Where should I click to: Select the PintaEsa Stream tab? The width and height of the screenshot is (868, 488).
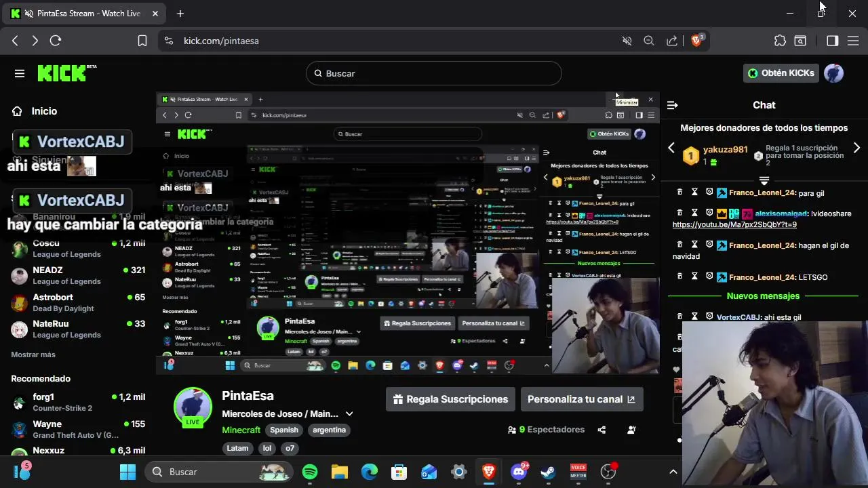click(85, 14)
